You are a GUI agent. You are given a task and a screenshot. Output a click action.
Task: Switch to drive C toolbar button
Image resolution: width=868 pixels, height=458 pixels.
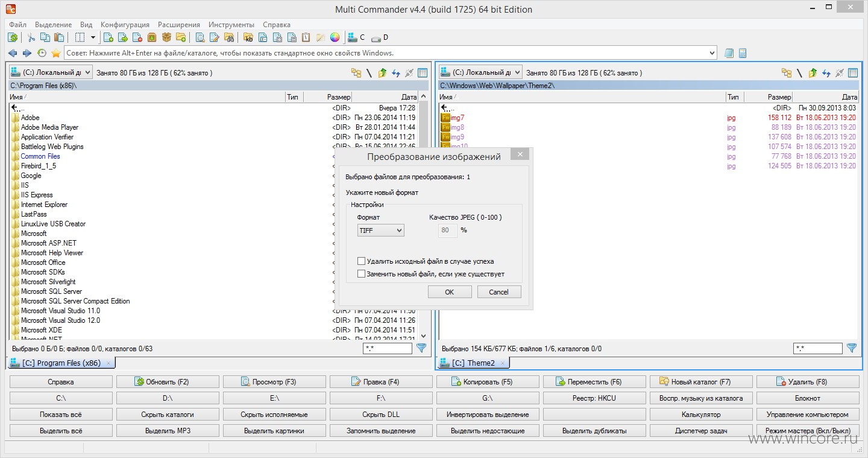(356, 37)
